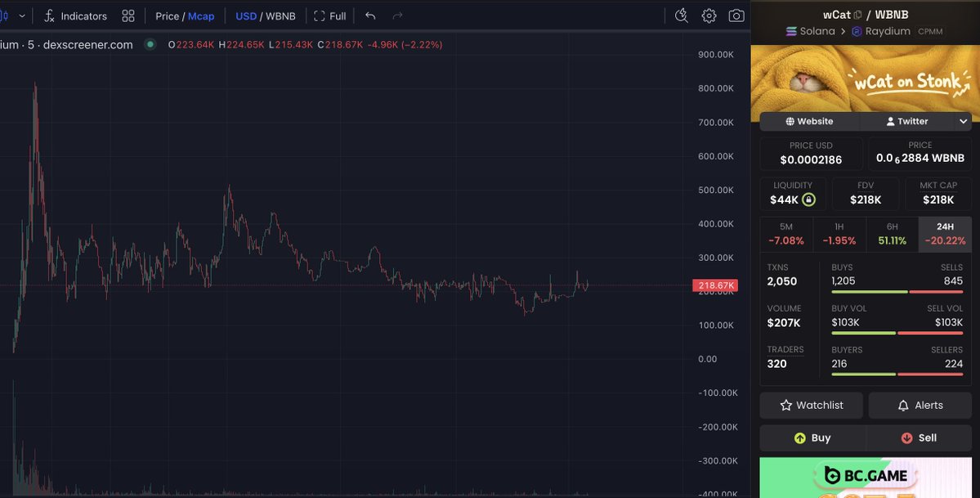Click the FDV $218K box
Screen dimensions: 980x498
(x=866, y=193)
